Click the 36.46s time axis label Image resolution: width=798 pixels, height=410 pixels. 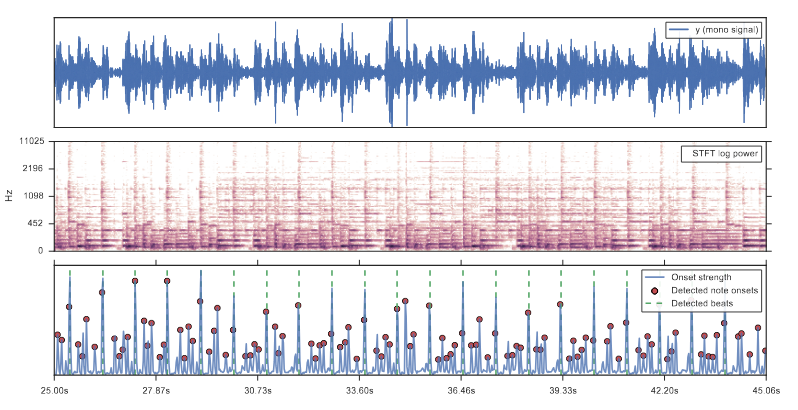point(461,389)
